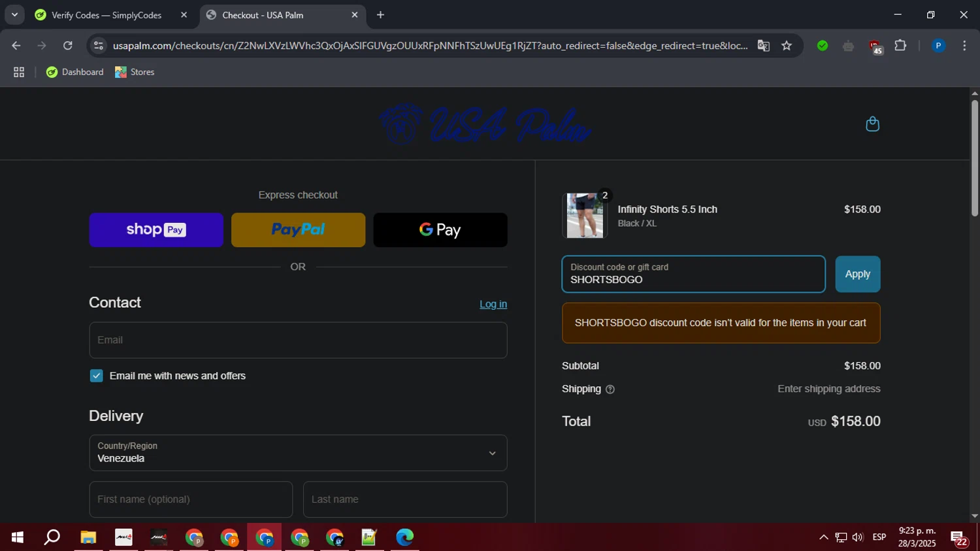980x551 pixels.
Task: Open Windows search from the taskbar
Action: [52, 537]
